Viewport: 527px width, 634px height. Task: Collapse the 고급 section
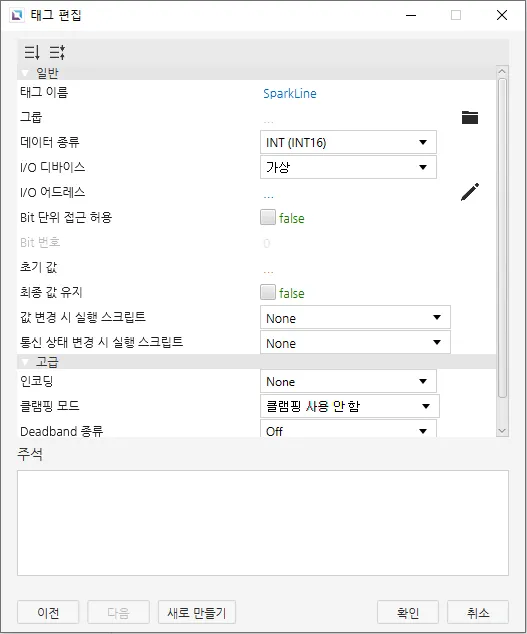point(25,361)
